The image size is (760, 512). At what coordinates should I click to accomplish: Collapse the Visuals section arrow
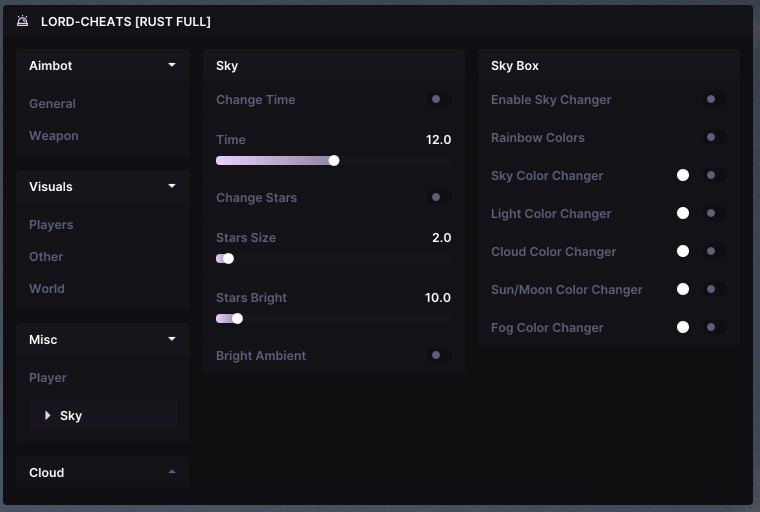[x=172, y=186]
